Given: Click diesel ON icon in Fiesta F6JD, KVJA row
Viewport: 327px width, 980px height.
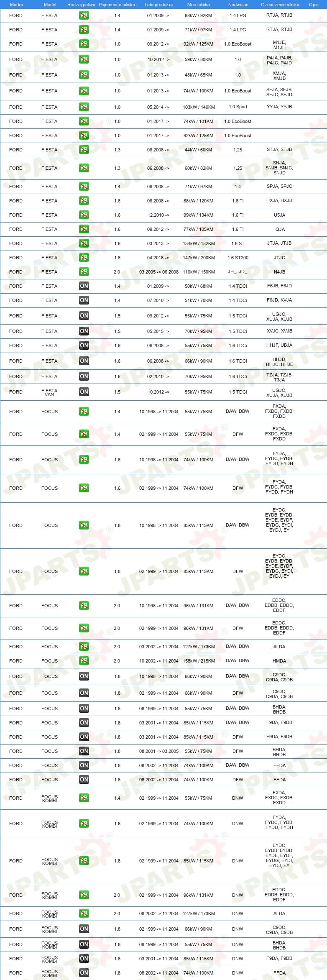Looking at the screenshot, I should point(84,300).
